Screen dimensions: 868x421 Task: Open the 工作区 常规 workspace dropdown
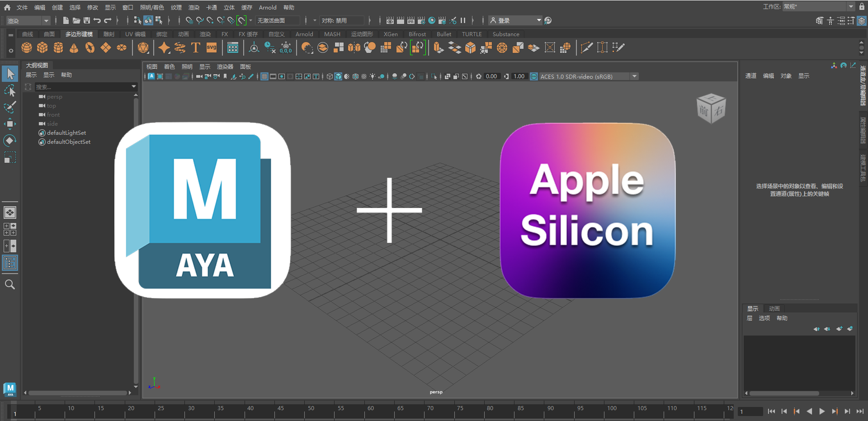click(818, 7)
